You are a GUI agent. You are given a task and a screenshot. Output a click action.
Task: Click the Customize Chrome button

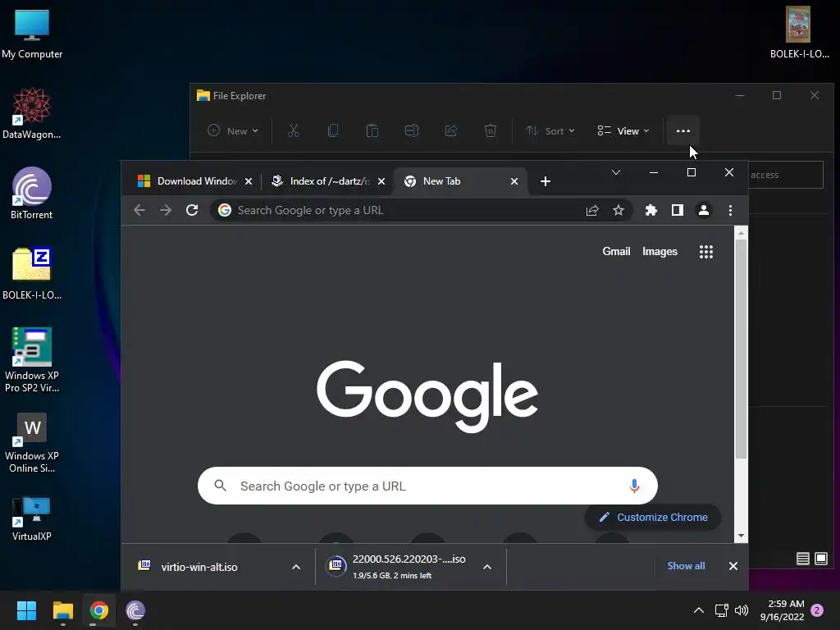click(653, 517)
